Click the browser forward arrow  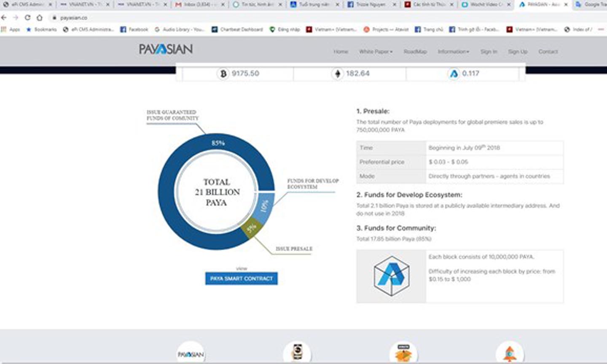16,18
